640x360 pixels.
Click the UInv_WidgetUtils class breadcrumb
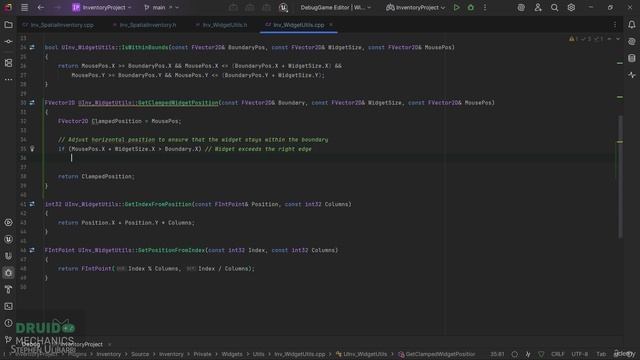point(362,354)
